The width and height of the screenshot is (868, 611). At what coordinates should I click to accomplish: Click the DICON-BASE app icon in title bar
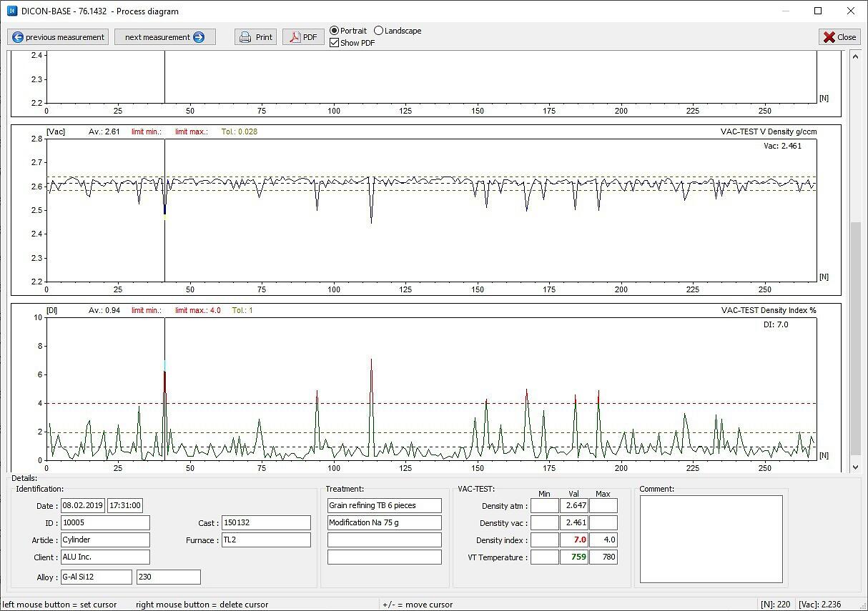coord(11,11)
